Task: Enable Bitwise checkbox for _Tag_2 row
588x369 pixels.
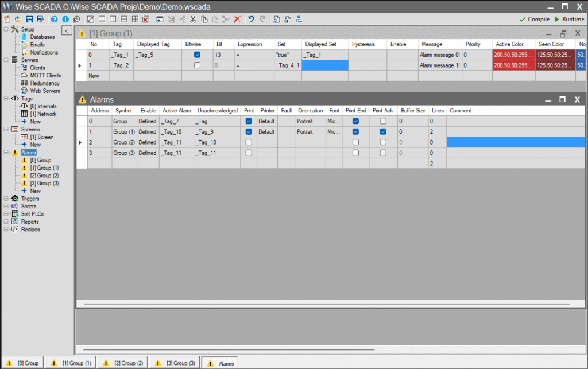Action: (x=198, y=65)
